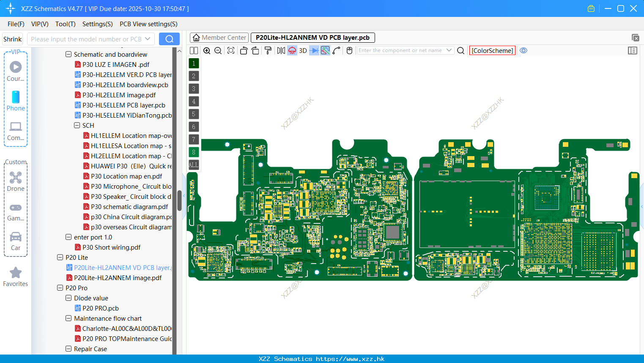Open component or net name dropdown
Viewport: 644px width, 363px height.
click(x=449, y=50)
